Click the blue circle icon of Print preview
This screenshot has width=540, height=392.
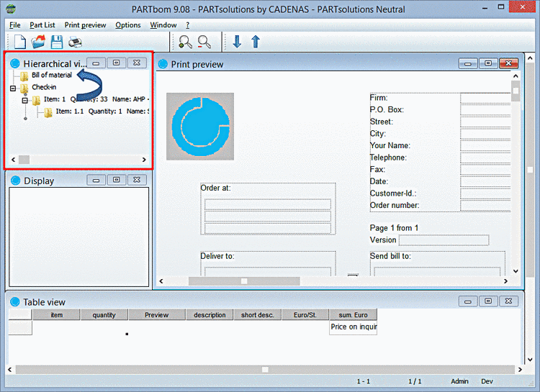click(163, 64)
